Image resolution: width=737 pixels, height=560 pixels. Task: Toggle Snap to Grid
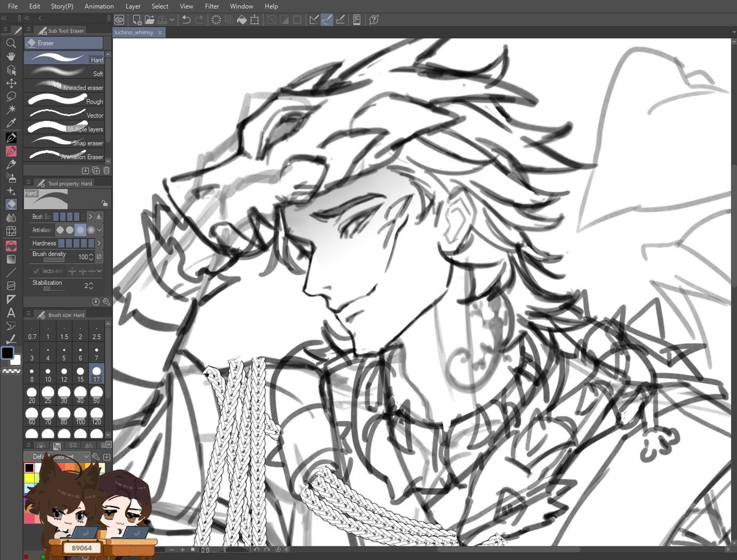point(340,20)
